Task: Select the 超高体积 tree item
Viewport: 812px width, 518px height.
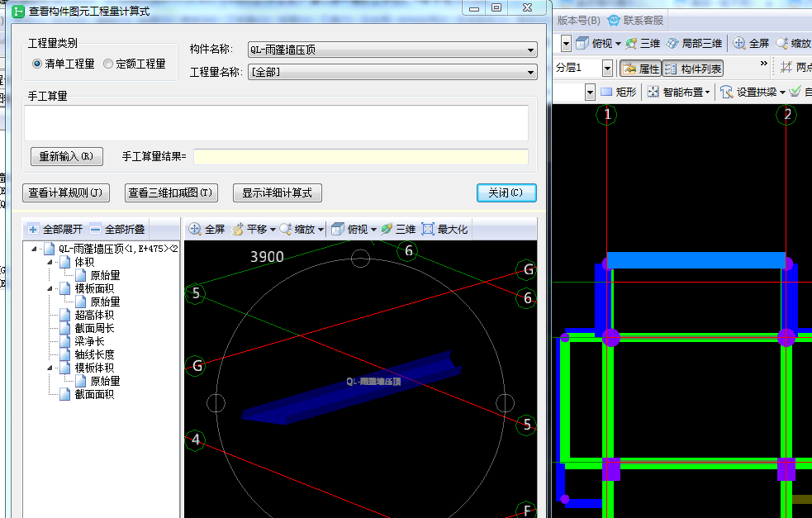Action: pyautogui.click(x=93, y=315)
